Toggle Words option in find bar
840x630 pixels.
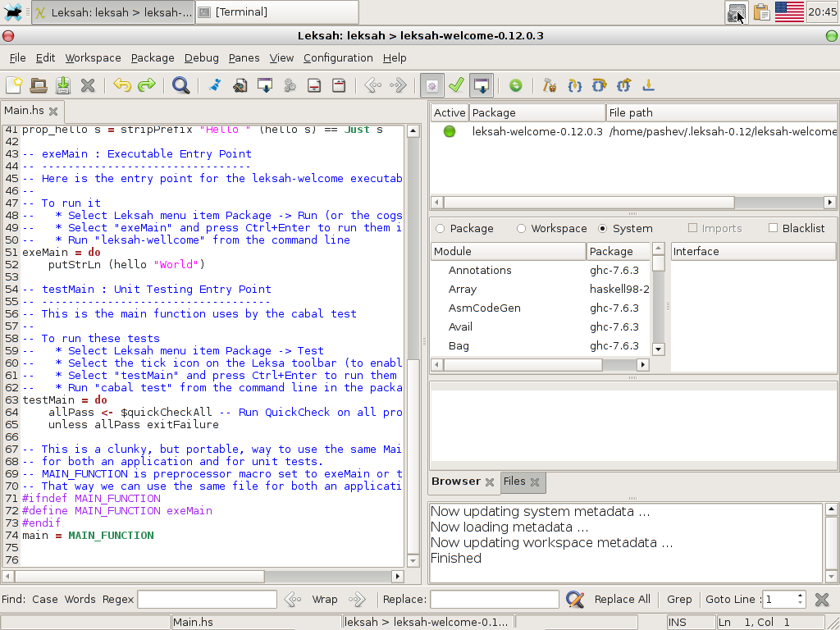80,599
